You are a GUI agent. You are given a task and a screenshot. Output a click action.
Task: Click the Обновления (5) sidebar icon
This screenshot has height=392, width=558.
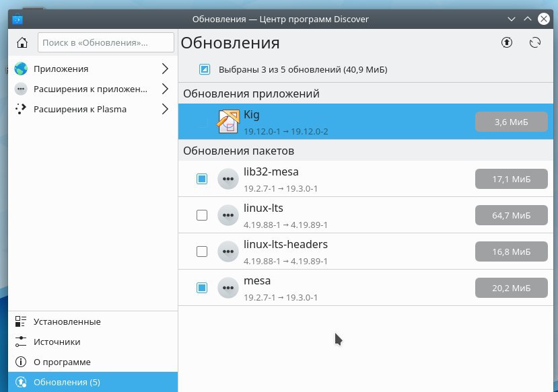pyautogui.click(x=21, y=382)
